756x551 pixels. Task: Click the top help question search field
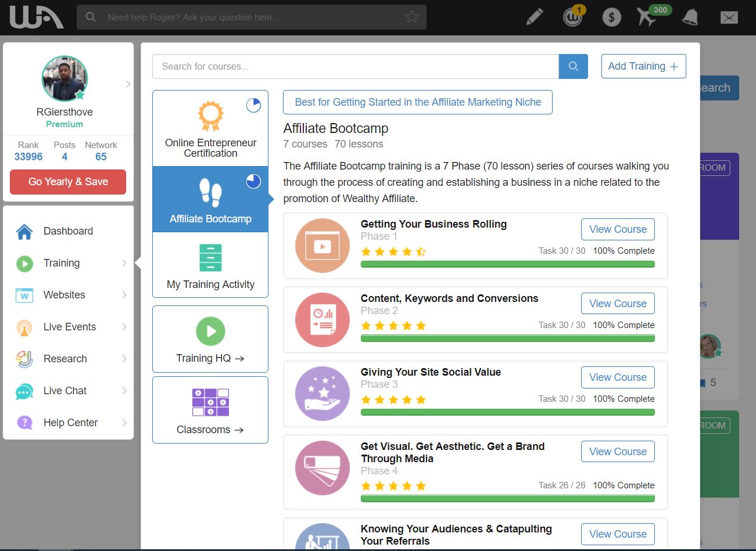point(252,17)
